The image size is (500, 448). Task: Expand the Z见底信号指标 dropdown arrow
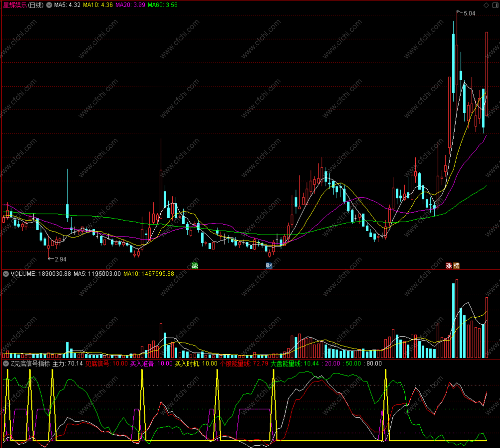tap(6, 363)
